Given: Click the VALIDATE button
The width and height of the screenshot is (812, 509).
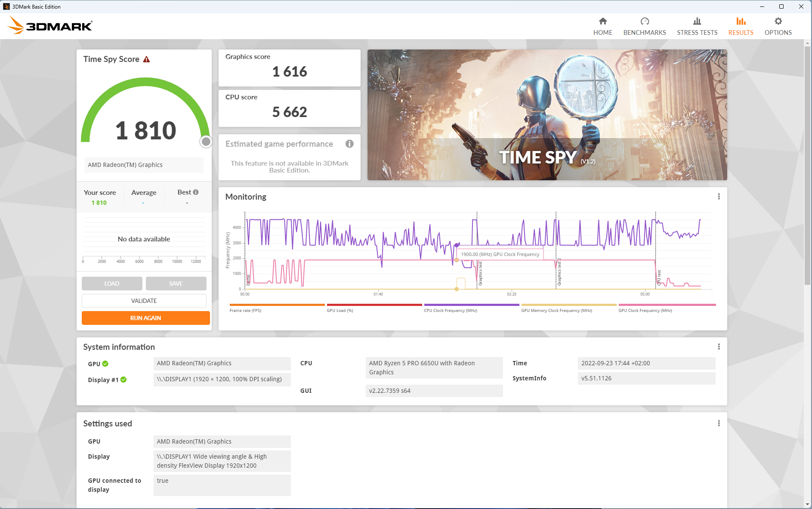Looking at the screenshot, I should pyautogui.click(x=144, y=301).
